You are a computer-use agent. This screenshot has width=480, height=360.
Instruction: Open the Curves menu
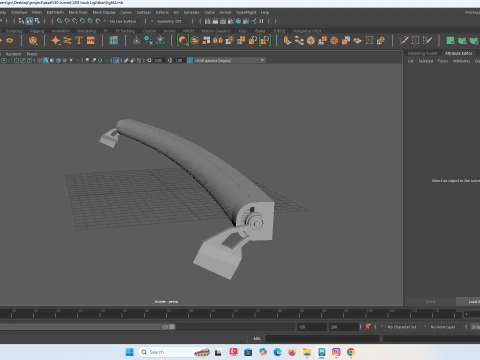[x=126, y=12]
